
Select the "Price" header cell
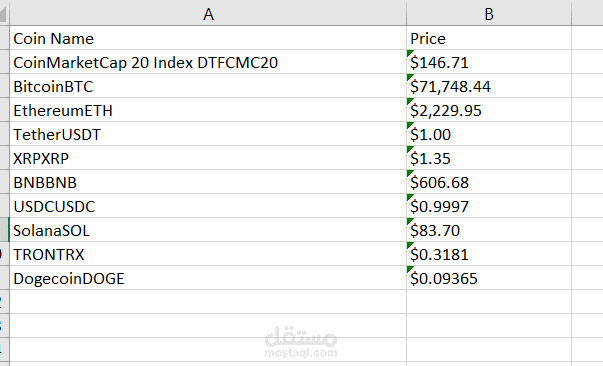click(489, 38)
